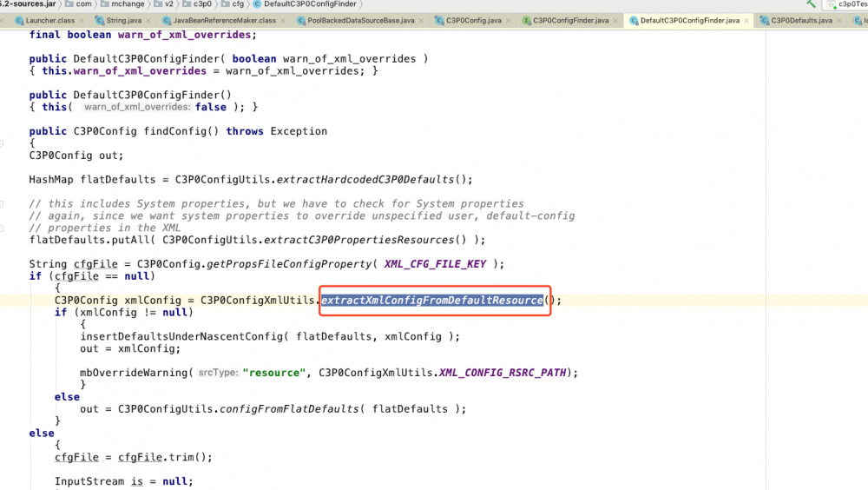Click the Exception type in findConfig signature
This screenshot has height=490, width=868.
tap(299, 131)
